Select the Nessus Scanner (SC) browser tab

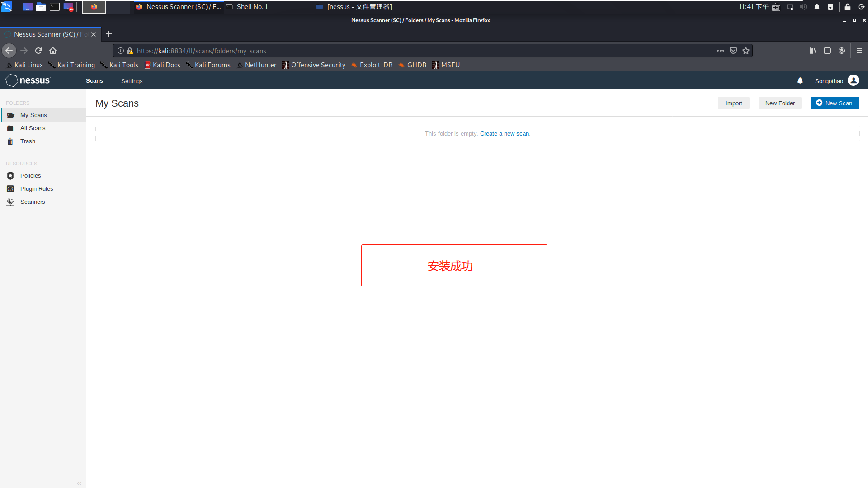point(50,34)
